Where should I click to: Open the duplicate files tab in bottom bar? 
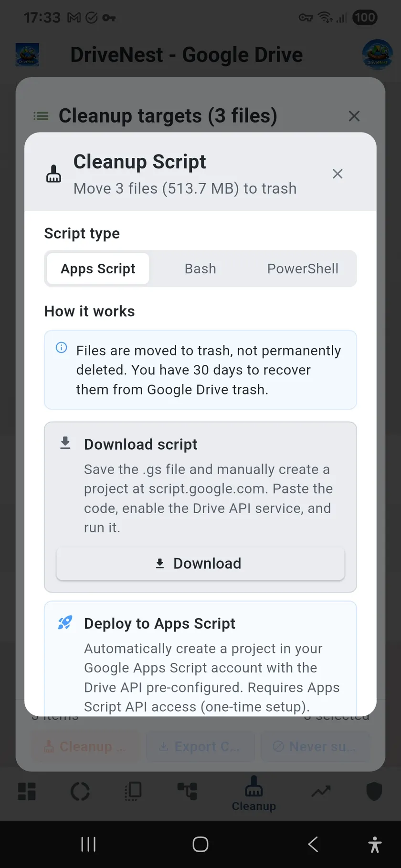point(133,791)
